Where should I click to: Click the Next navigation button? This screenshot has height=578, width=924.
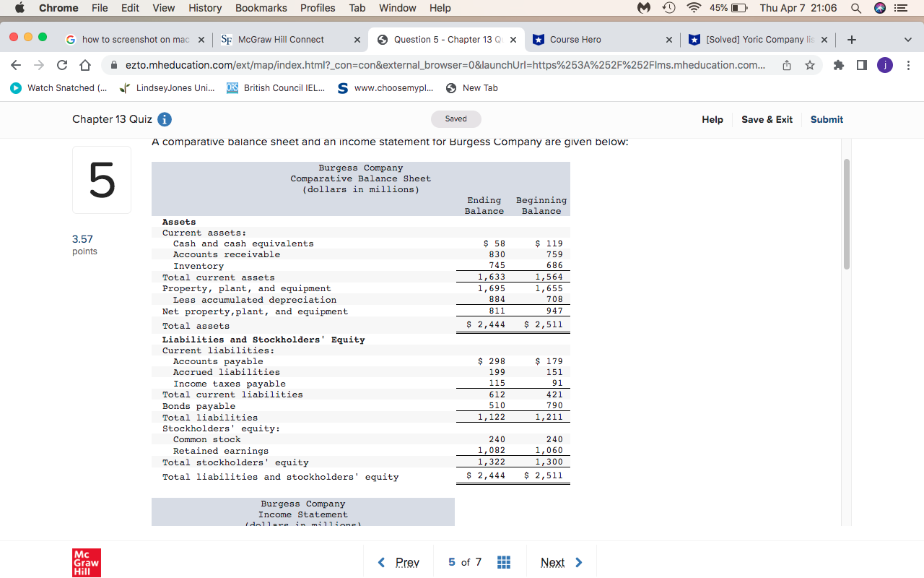552,561
